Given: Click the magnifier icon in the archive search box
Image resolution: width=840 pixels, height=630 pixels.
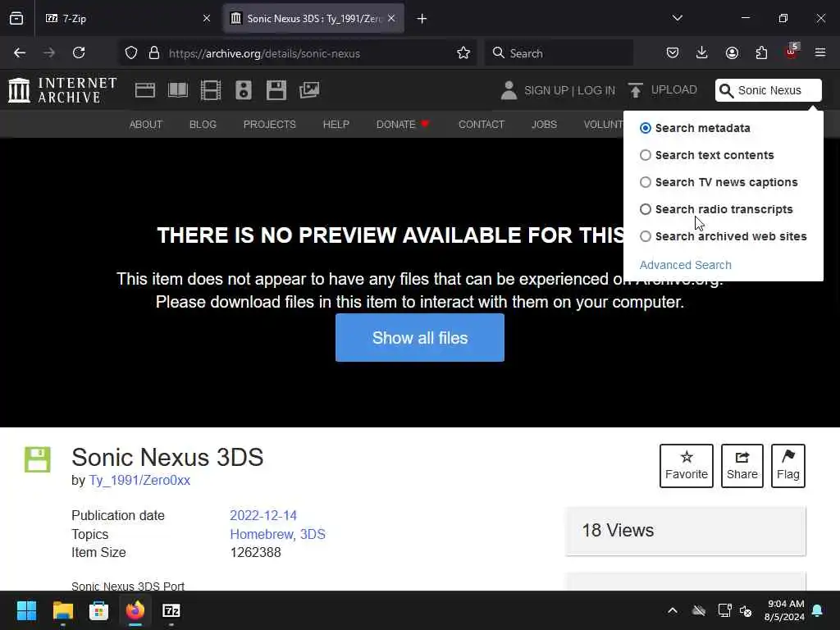Looking at the screenshot, I should 726,90.
